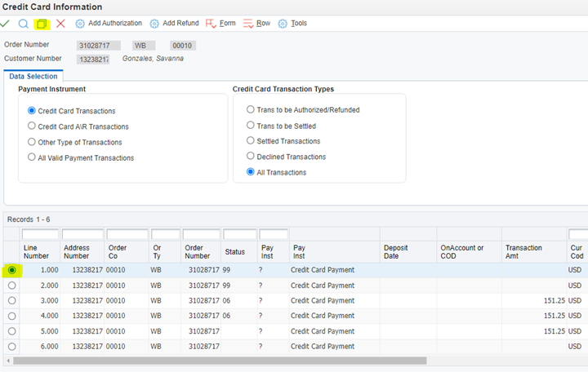588x372 pixels.
Task: Click the Row exit icon
Action: [x=248, y=24]
